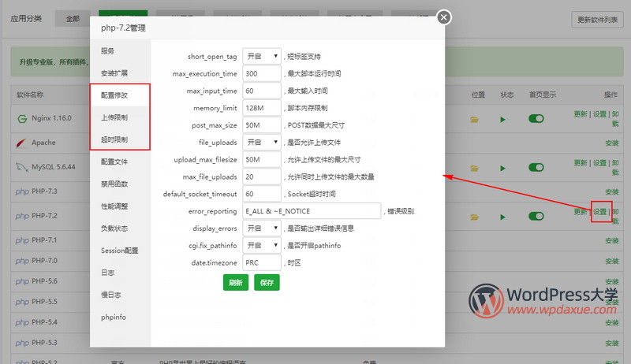This screenshot has width=631, height=364.
Task: Open the MySQL folder location icon
Action: pos(475,168)
